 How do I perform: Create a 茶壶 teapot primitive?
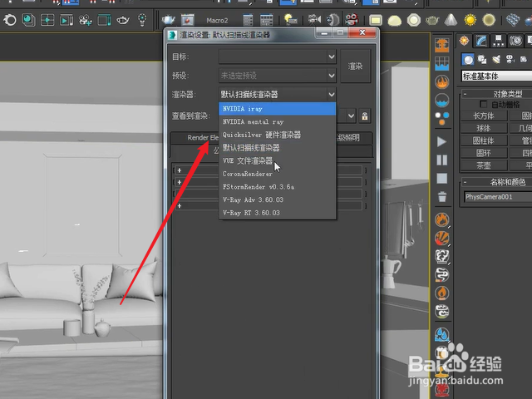coord(484,165)
